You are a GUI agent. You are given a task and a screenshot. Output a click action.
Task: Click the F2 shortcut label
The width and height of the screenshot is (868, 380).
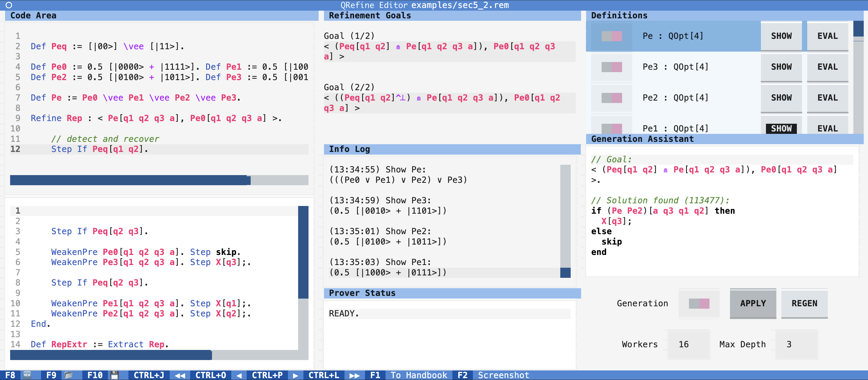[462, 375]
